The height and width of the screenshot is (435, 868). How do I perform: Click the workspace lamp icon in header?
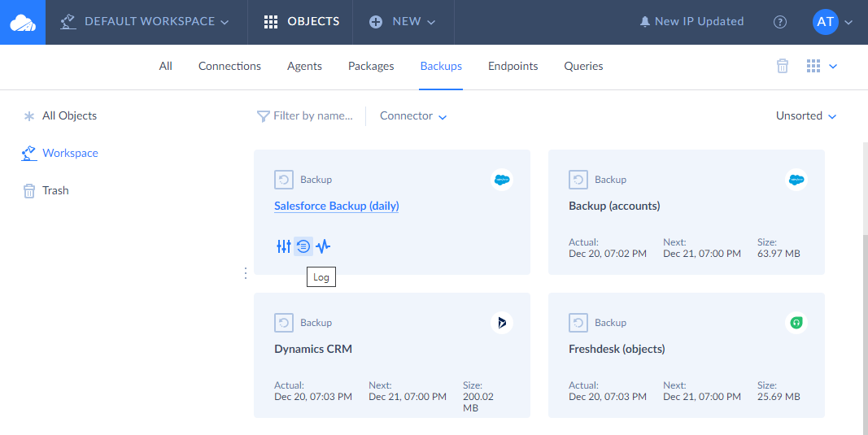tap(68, 22)
